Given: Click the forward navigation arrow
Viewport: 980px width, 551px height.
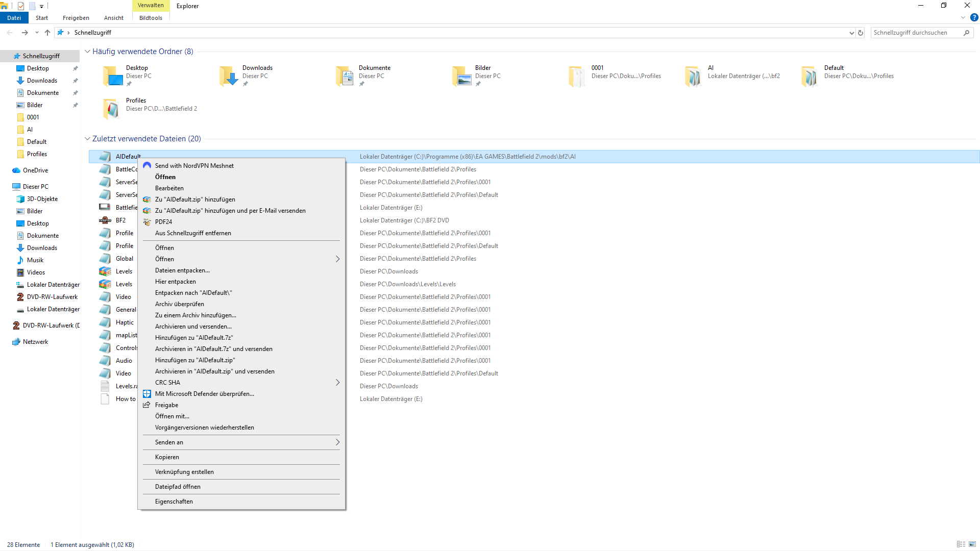Looking at the screenshot, I should 24,33.
